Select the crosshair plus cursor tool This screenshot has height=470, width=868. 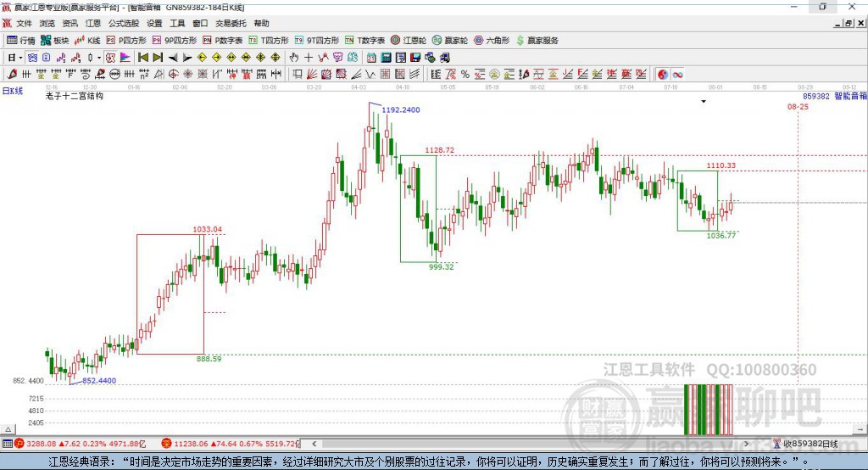pyautogui.click(x=309, y=58)
